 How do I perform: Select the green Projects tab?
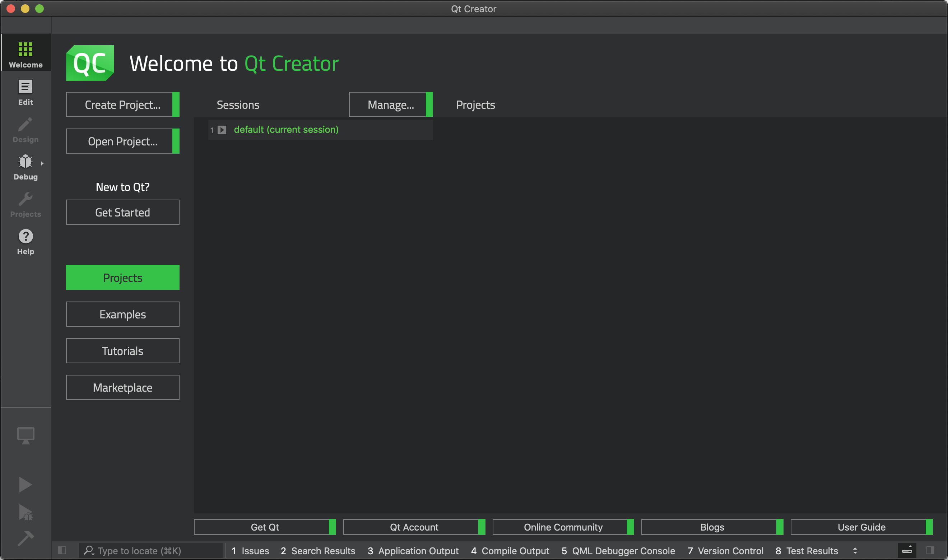point(123,277)
